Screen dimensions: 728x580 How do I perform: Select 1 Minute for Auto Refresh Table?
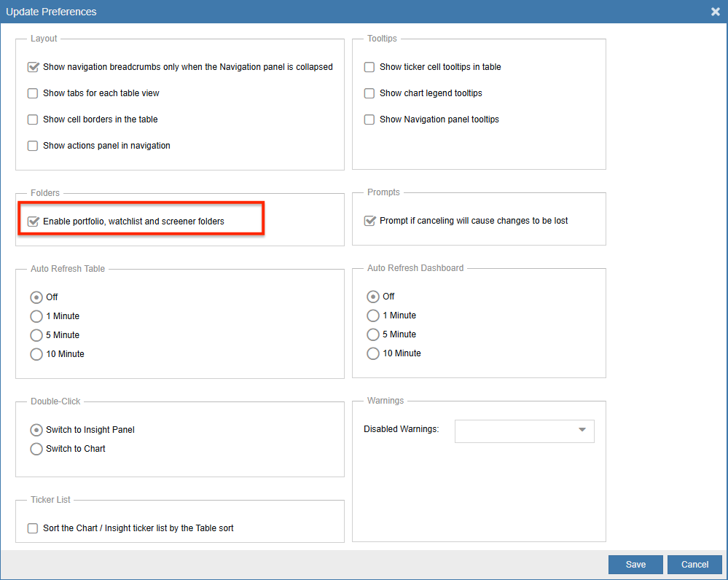tap(36, 316)
